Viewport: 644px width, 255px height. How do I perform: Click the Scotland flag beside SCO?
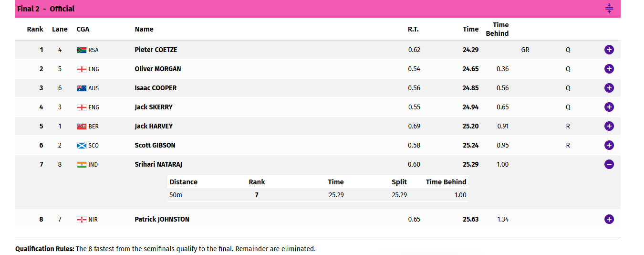click(x=82, y=145)
